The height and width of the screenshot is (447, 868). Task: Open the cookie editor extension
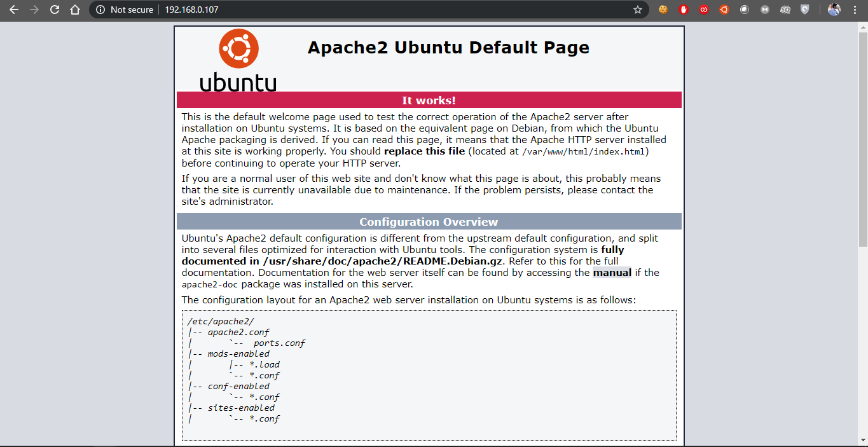662,10
